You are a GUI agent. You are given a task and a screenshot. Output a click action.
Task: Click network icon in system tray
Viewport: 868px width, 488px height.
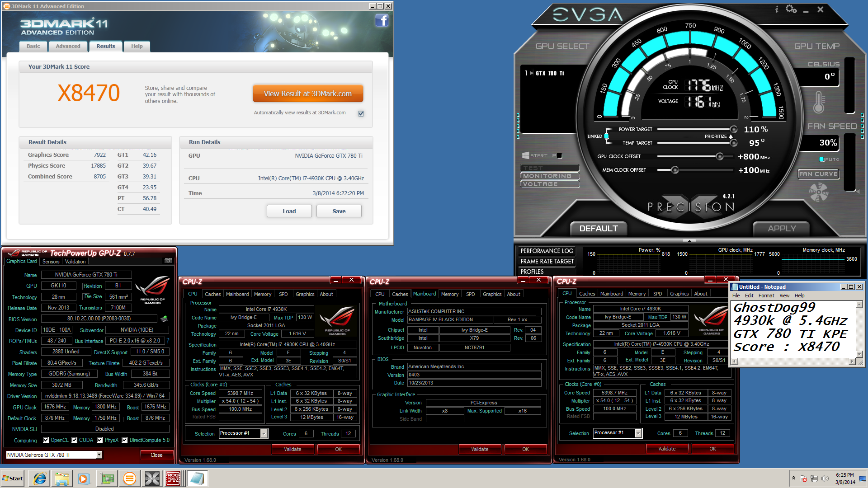click(814, 479)
